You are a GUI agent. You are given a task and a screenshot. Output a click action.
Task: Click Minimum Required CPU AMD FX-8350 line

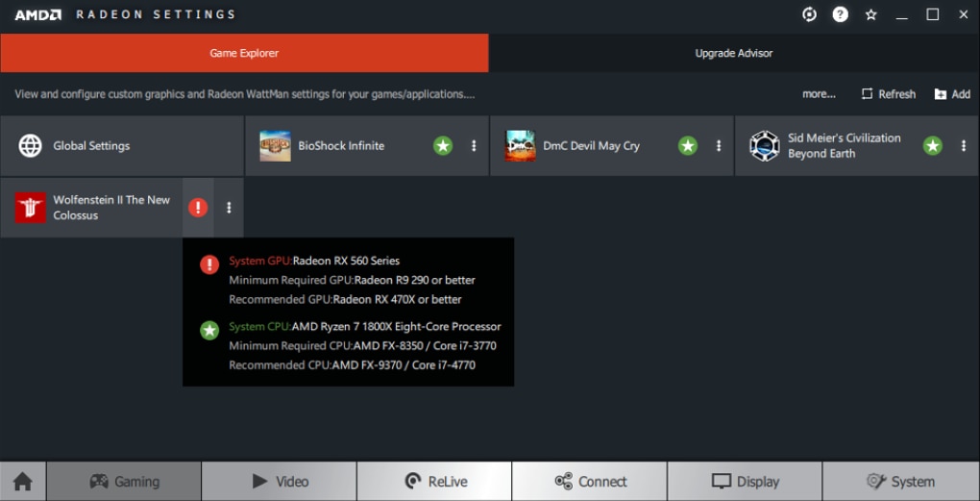pyautogui.click(x=362, y=346)
